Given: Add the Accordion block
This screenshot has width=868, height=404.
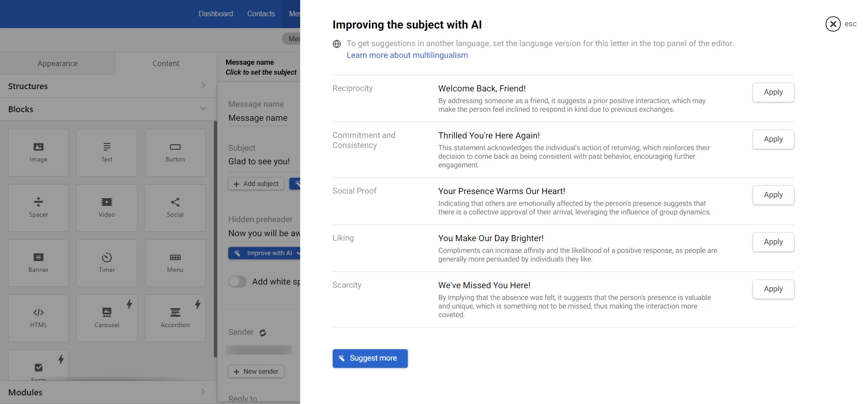Looking at the screenshot, I should coord(175,318).
